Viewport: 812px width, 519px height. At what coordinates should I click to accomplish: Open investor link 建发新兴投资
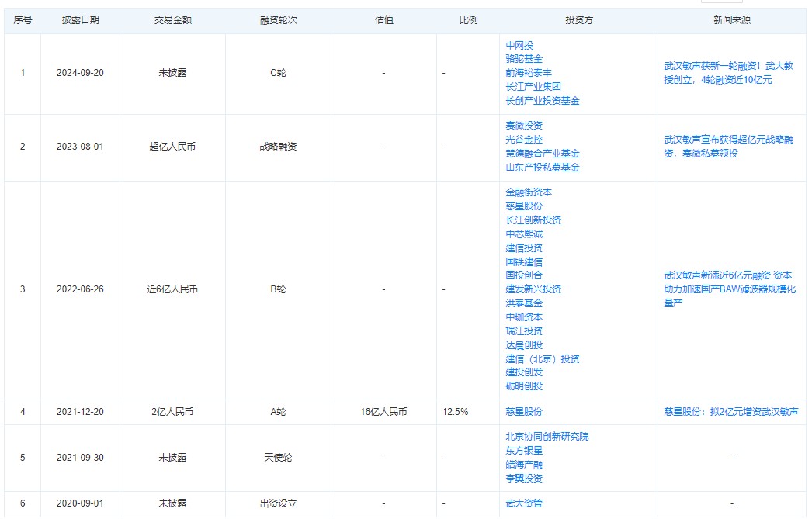[x=533, y=289]
